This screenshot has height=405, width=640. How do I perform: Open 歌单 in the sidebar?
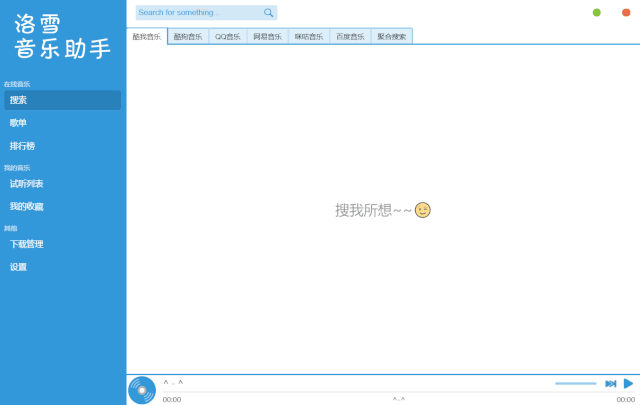[19, 123]
